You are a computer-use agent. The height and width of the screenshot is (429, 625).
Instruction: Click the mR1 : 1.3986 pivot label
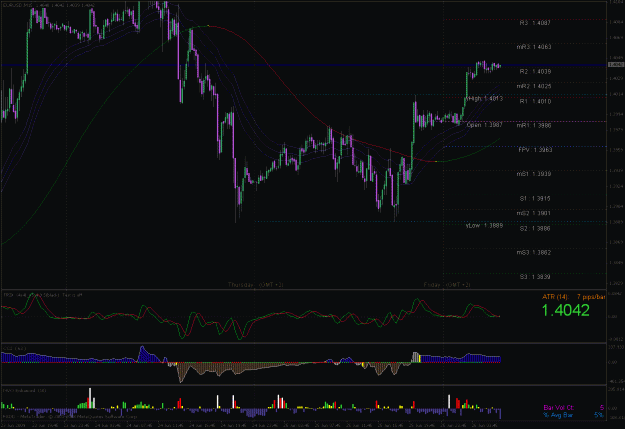[534, 126]
